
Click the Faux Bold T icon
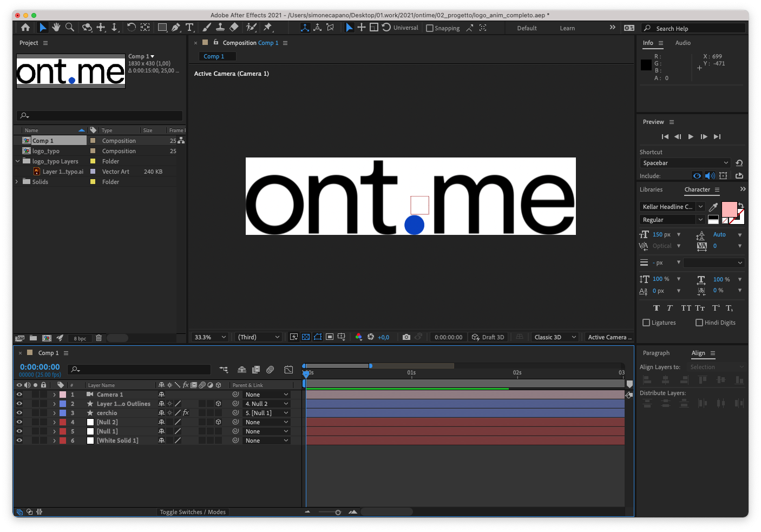[657, 308]
